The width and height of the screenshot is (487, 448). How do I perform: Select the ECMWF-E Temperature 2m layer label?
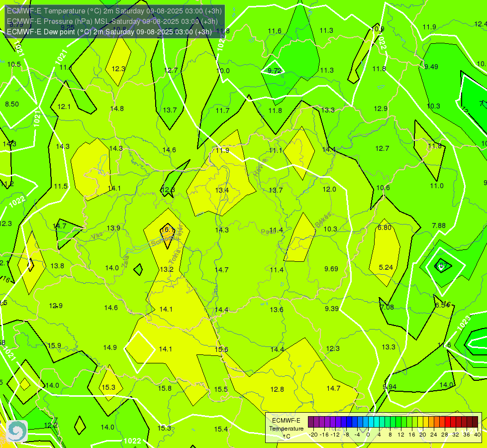coord(114,11)
